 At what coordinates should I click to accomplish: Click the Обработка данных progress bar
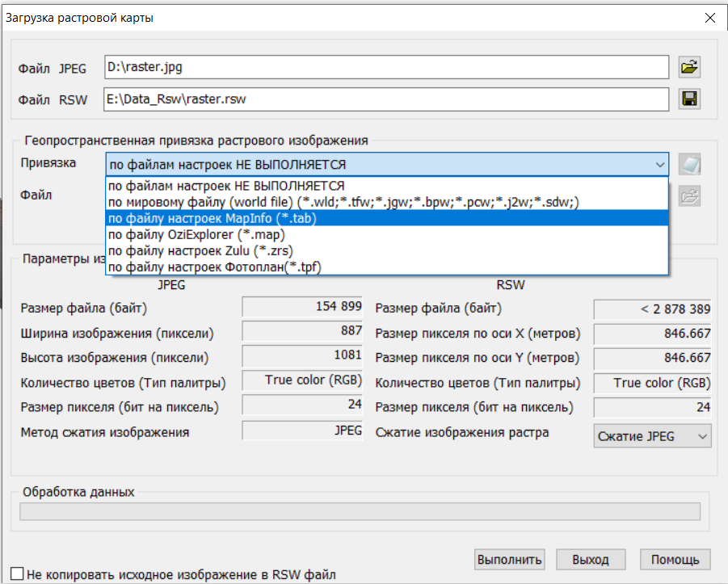coord(360,511)
